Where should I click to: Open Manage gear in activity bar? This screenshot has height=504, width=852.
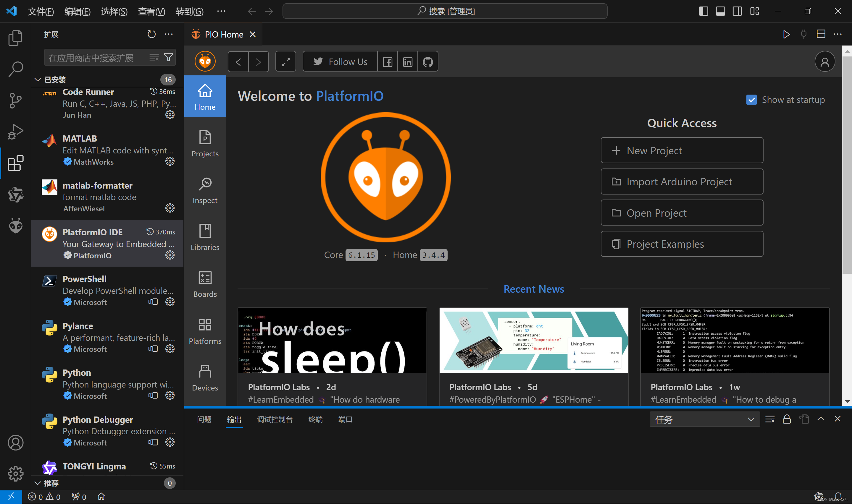tap(15, 474)
